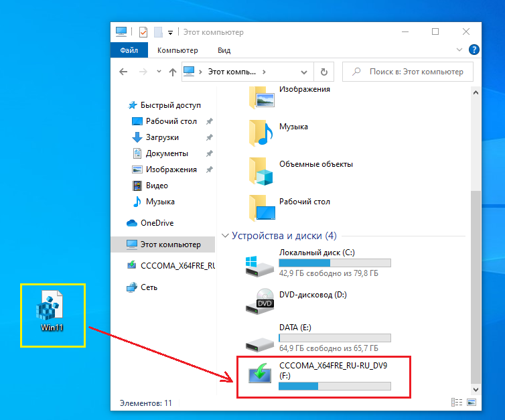Switch to details view in status bar
Screen dimensions: 505x420
tap(457, 403)
